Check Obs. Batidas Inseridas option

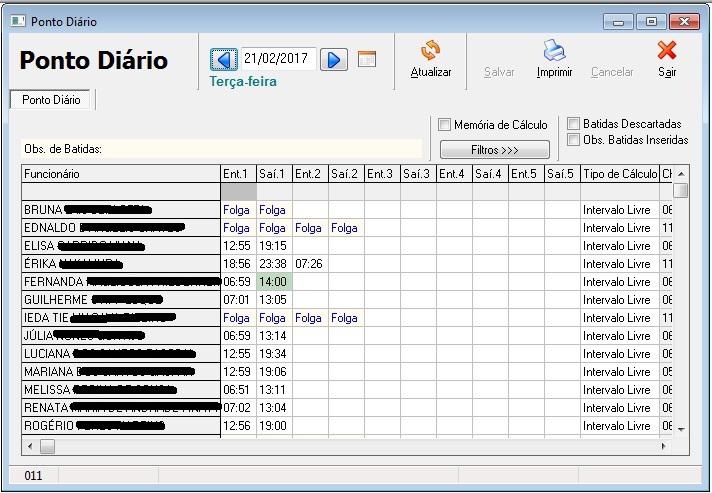point(574,140)
